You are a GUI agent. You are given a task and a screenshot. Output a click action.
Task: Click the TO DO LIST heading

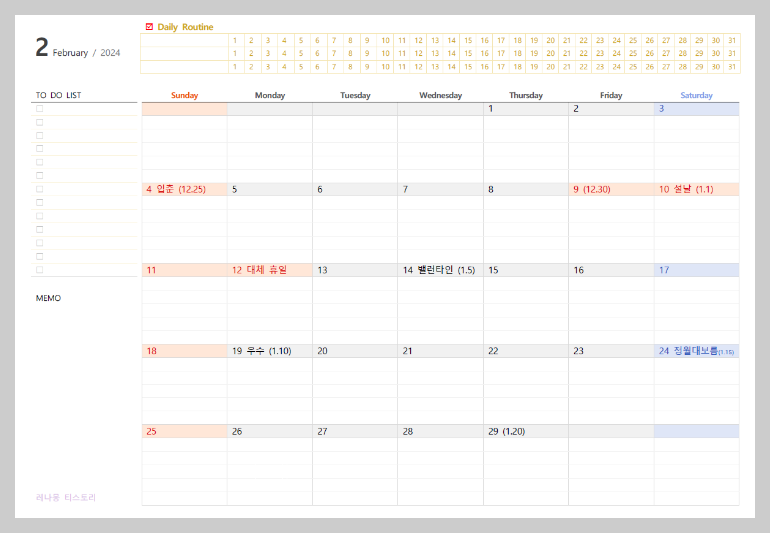click(x=58, y=95)
